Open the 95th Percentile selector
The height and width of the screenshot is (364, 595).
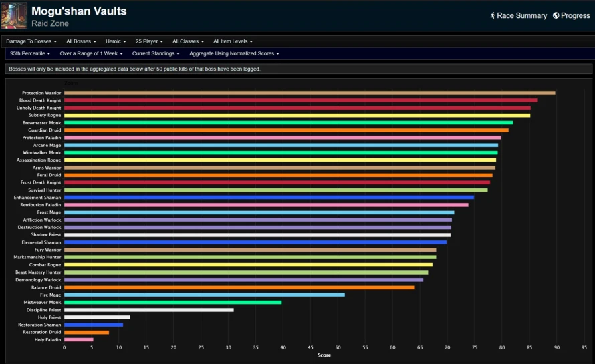tap(30, 53)
